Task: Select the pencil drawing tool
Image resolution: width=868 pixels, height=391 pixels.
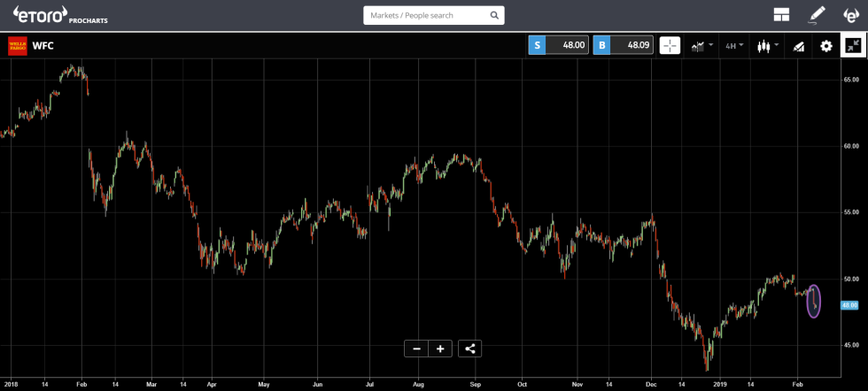Action: (x=817, y=15)
